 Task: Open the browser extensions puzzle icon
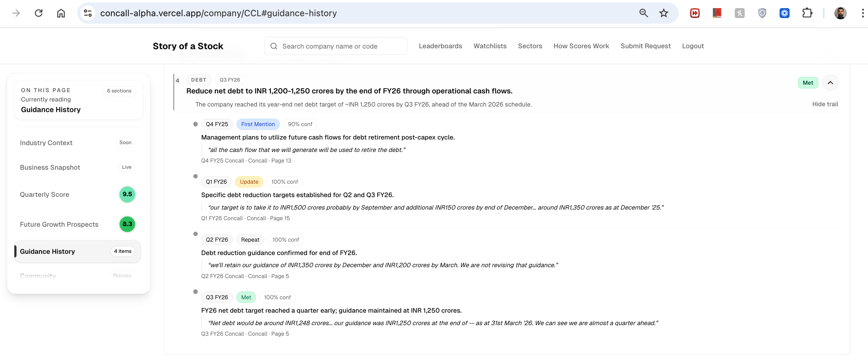tap(807, 13)
